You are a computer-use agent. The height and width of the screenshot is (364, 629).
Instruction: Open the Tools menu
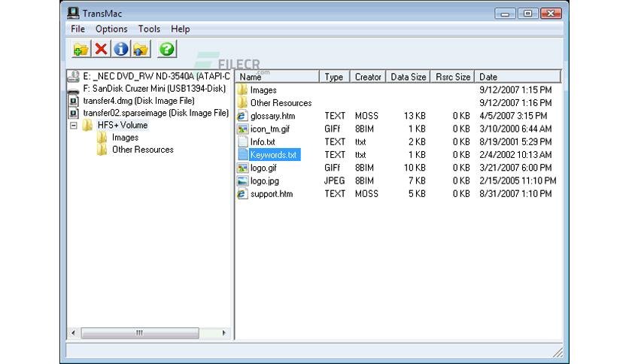149,29
